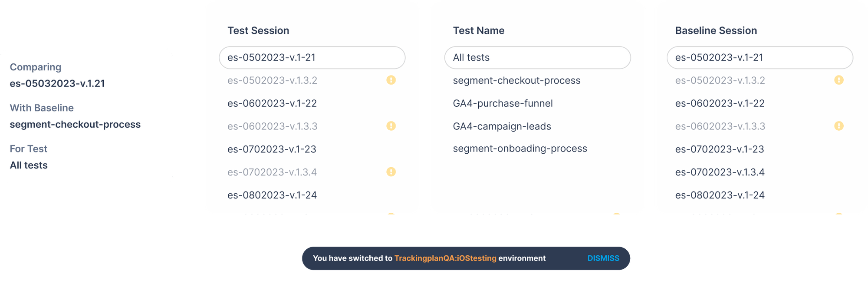This screenshot has height=284, width=868.
Task: Click DISMISS on the environment notification
Action: click(x=603, y=258)
